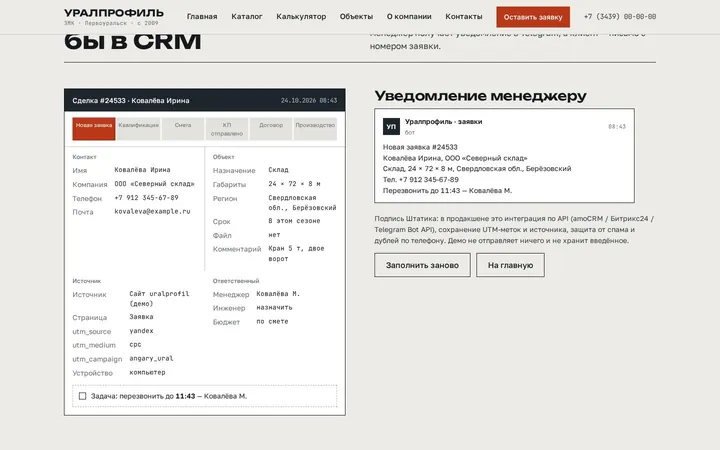Image resolution: width=720 pixels, height=450 pixels.
Task: Click the Назначение value Склад
Action: 278,170
